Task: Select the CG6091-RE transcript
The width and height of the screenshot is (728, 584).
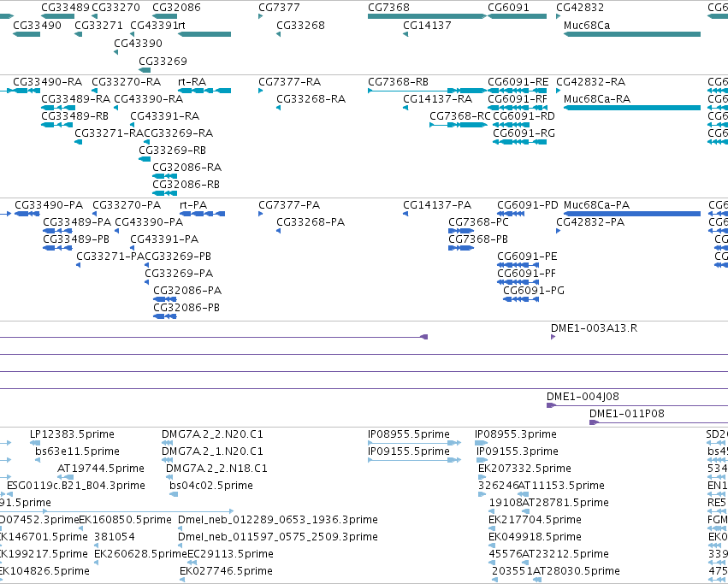Action: tap(517, 91)
